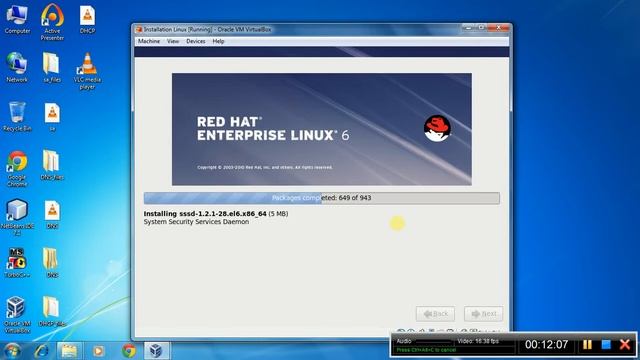640x360 pixels.
Task: Select the Turbo C++ desktop shortcut
Action: click(x=17, y=263)
